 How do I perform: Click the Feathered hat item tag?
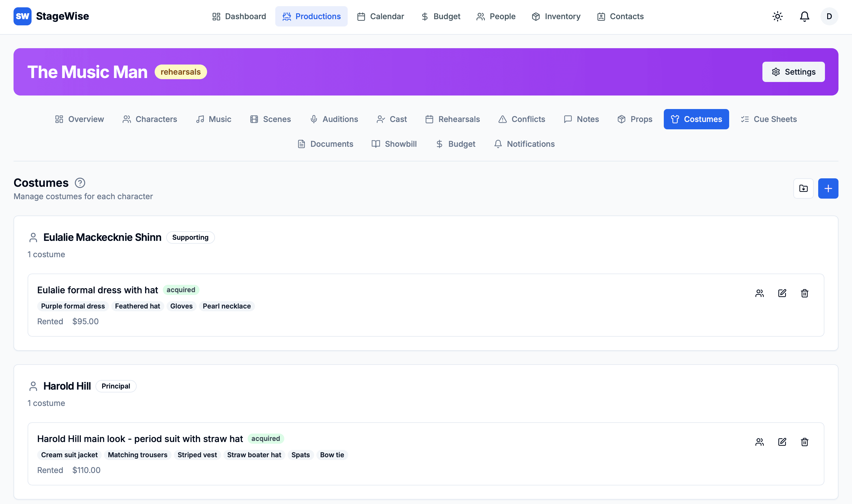click(137, 306)
